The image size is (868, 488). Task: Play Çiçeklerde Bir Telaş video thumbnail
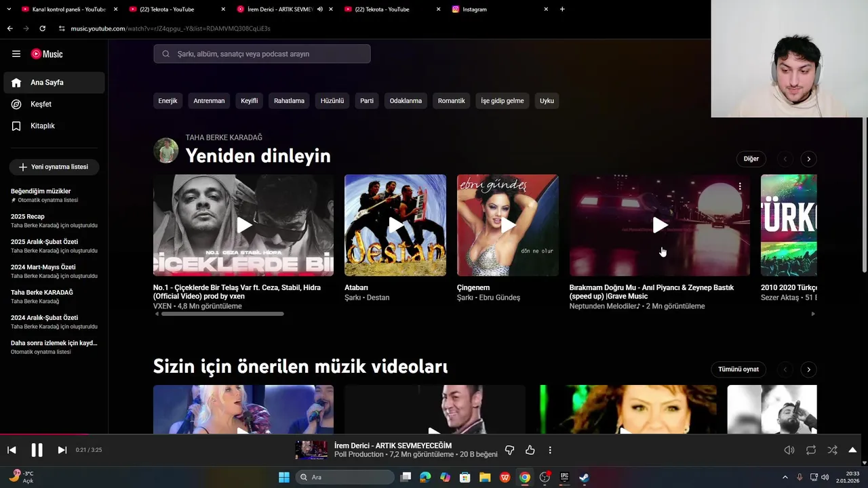243,225
